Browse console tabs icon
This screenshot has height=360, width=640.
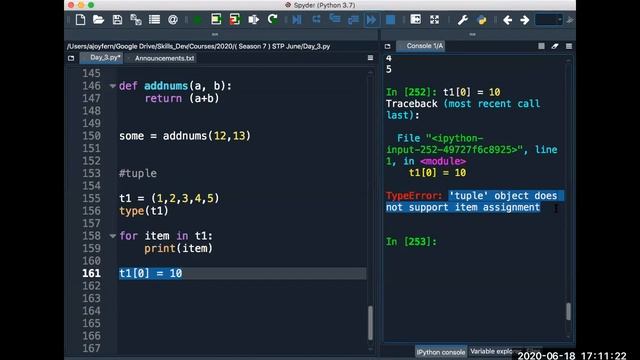pos(387,46)
